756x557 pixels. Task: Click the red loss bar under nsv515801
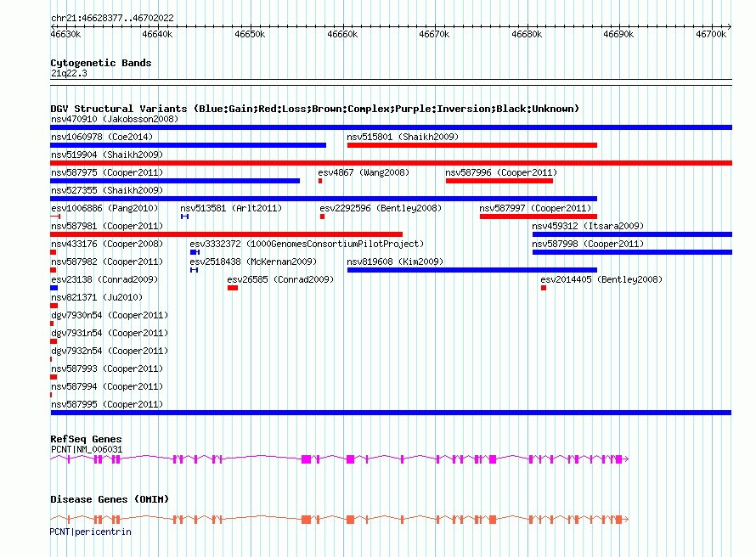tap(472, 145)
